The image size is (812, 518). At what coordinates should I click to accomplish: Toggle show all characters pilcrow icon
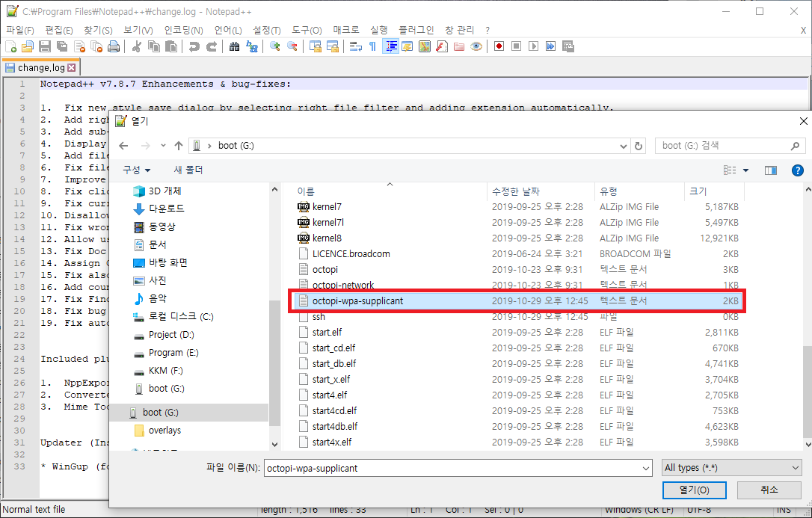point(373,46)
